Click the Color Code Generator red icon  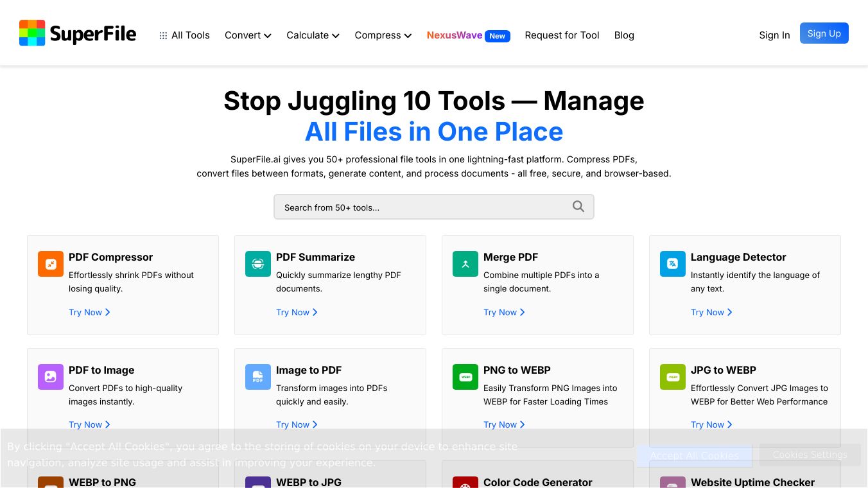tap(465, 482)
